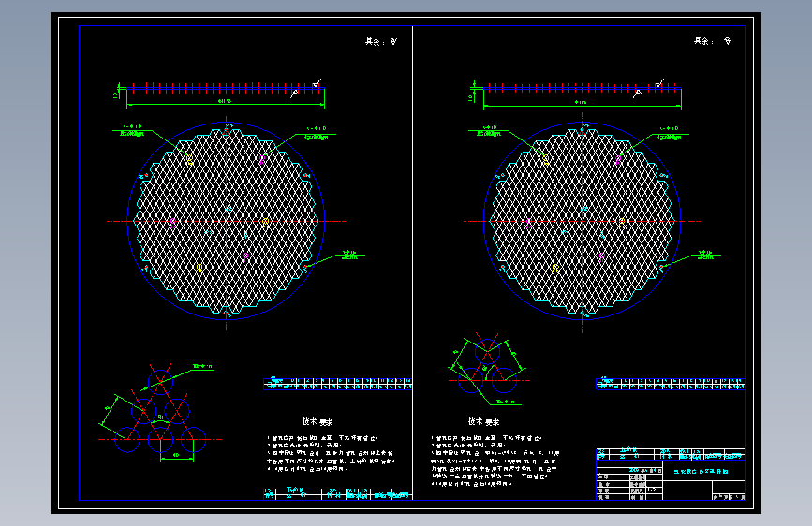This screenshot has height=526, width=812.
Task: Click the left sheet's 技术要求 heading
Action: 317,421
